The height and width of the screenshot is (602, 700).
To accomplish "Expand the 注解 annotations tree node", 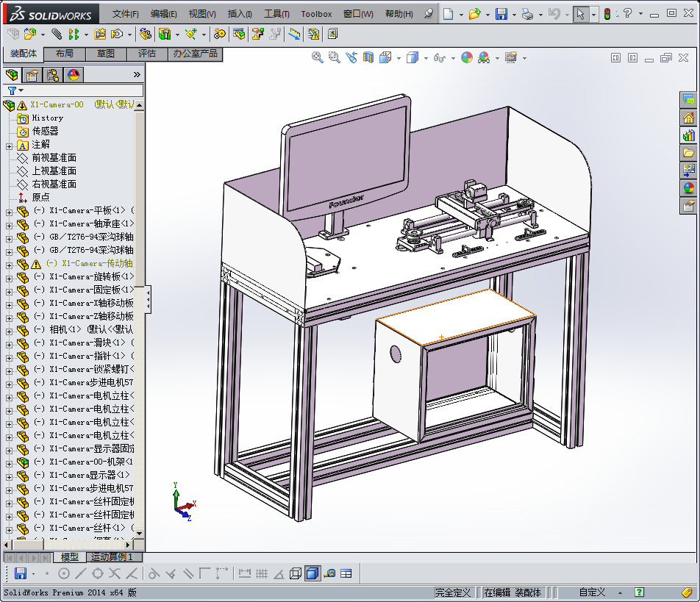I will pos(9,146).
